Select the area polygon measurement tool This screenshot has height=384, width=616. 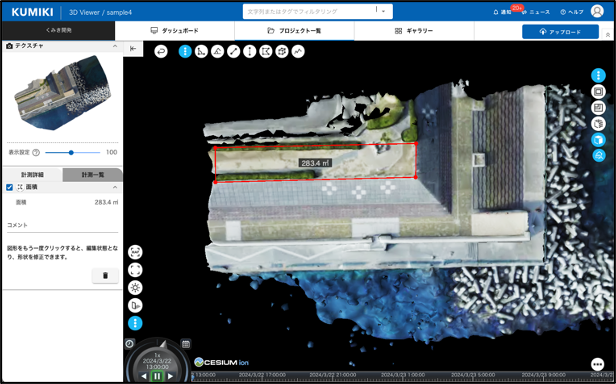[x=266, y=51]
